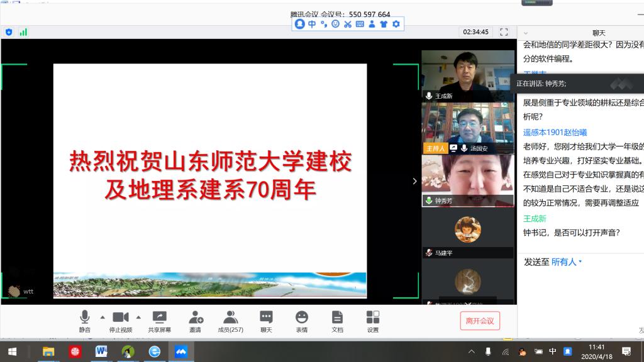Toggle the chat (聊天) panel from toolbar

click(x=266, y=321)
